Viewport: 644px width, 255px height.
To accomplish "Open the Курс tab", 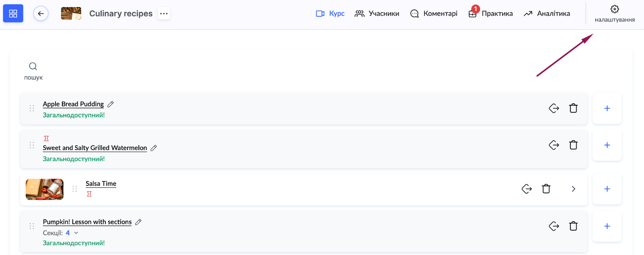I will pyautogui.click(x=330, y=14).
